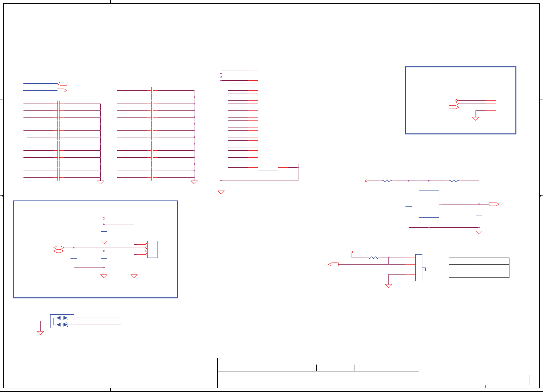The image size is (543, 392).
Task: Click the ground symbol inside upper-right frame
Action: point(476,118)
